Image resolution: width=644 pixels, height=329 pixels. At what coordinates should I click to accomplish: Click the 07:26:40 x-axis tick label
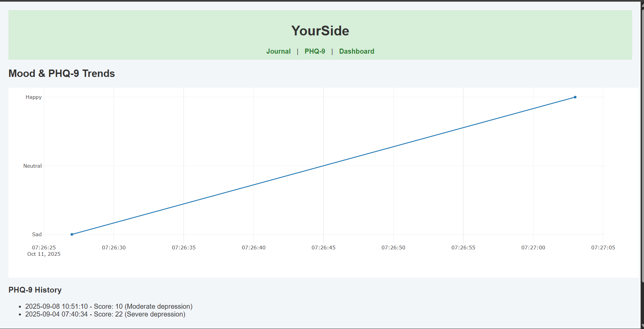(253, 247)
